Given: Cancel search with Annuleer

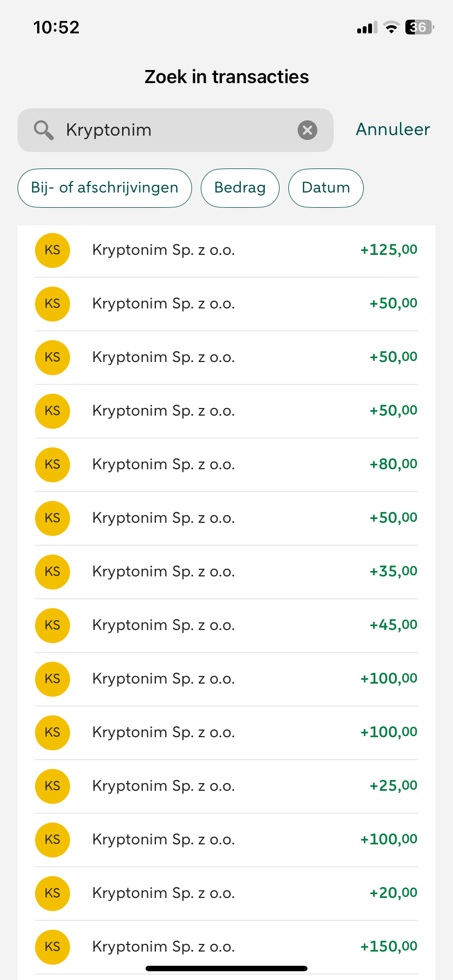Looking at the screenshot, I should (392, 130).
